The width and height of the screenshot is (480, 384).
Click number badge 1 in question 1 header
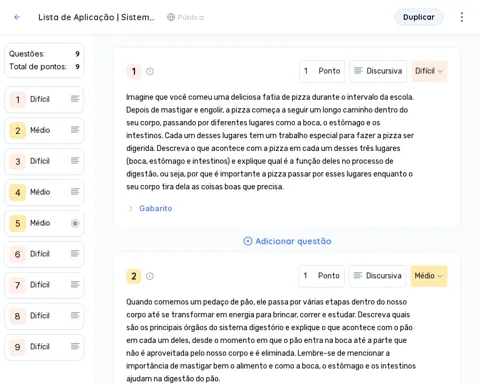[134, 71]
